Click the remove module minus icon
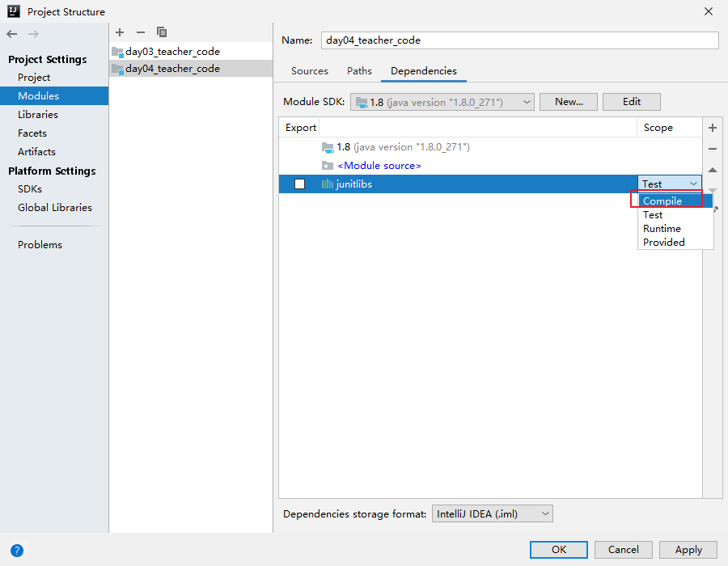Image resolution: width=728 pixels, height=566 pixels. tap(141, 32)
